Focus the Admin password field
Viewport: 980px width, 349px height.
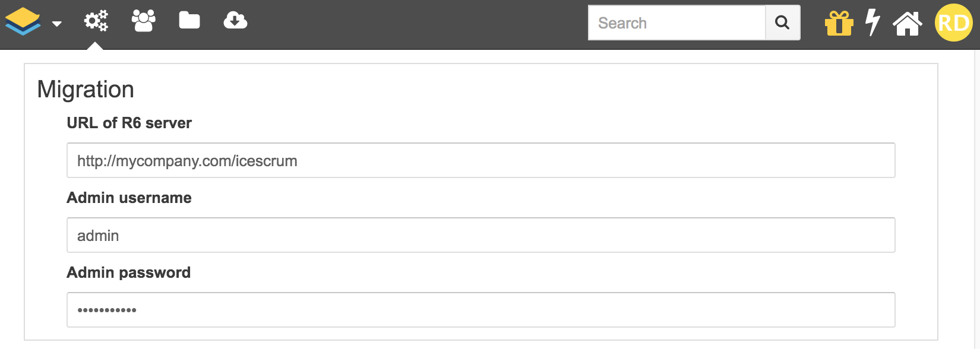(x=480, y=310)
